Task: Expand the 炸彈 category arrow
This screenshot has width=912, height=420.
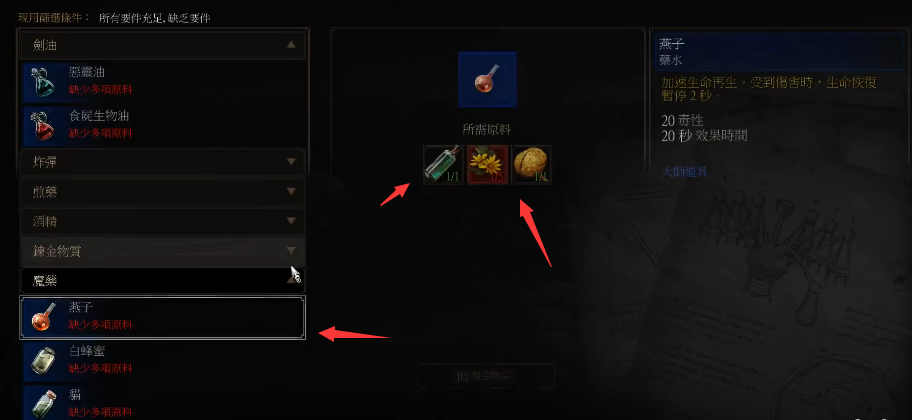Action: coord(291,162)
